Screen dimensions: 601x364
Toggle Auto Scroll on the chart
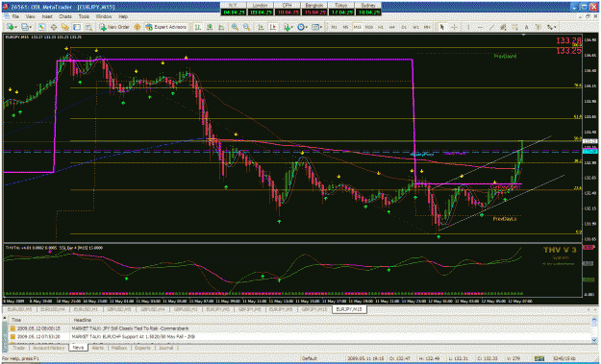[261, 27]
